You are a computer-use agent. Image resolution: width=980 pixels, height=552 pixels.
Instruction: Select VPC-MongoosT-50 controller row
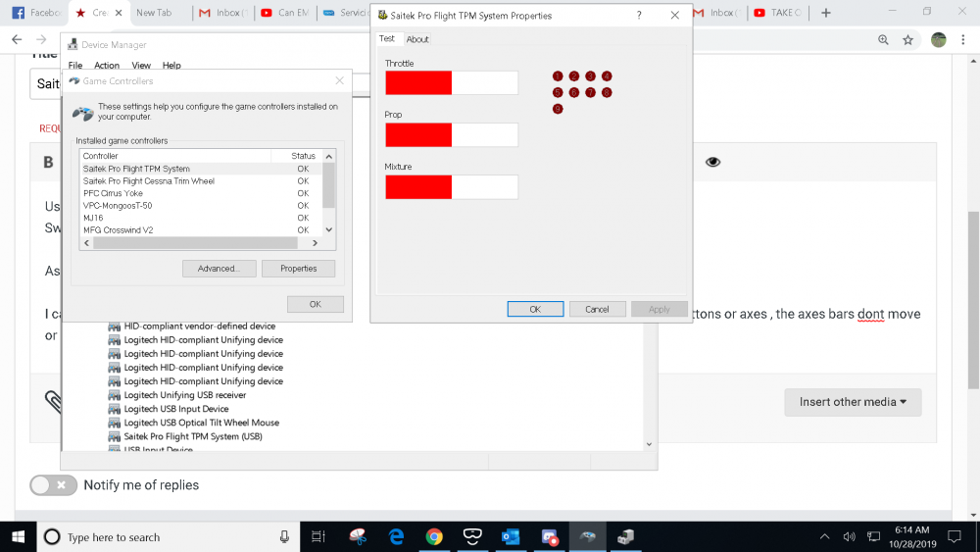click(x=200, y=206)
